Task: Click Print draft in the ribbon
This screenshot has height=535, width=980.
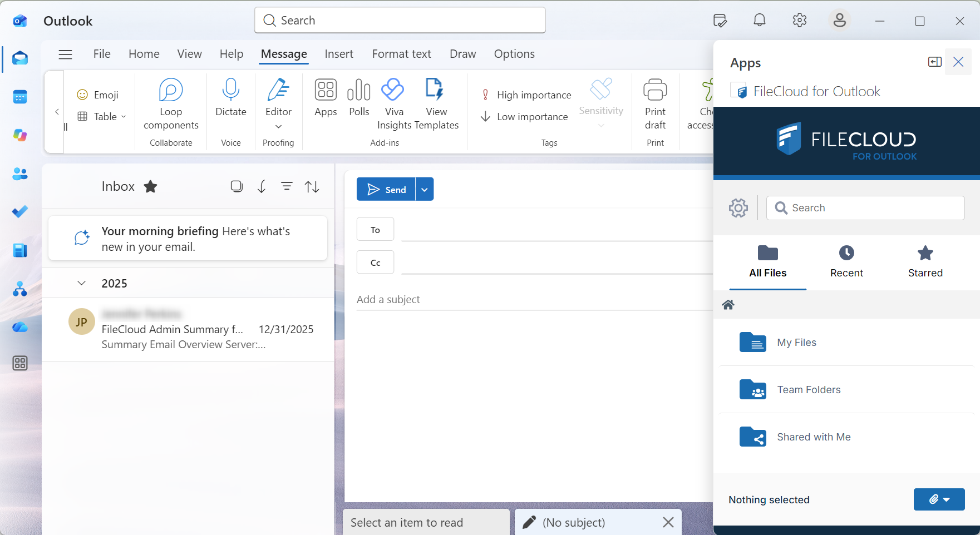Action: pyautogui.click(x=655, y=105)
